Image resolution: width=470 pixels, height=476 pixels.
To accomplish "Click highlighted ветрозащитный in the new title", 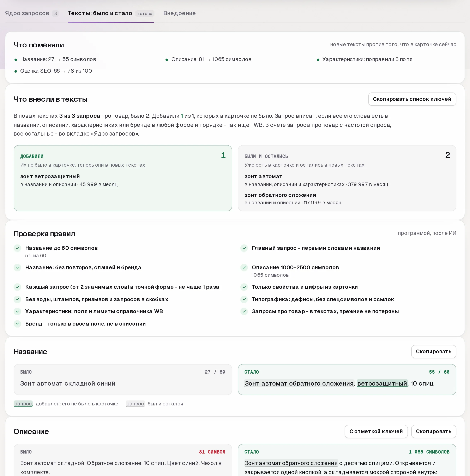I will point(382,383).
